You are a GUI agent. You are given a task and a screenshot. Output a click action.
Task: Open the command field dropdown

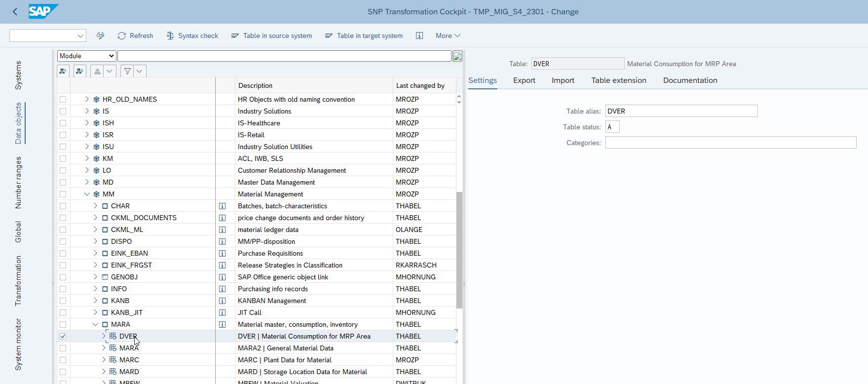[80, 36]
